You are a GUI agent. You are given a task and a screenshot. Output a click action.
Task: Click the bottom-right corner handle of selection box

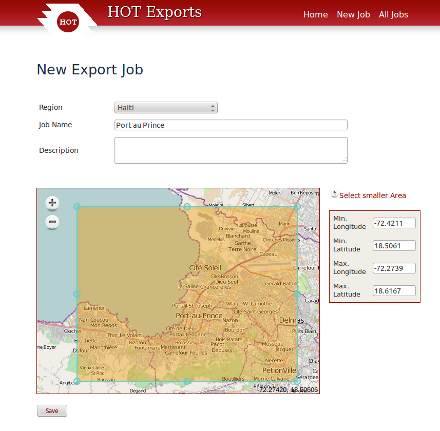click(x=297, y=381)
